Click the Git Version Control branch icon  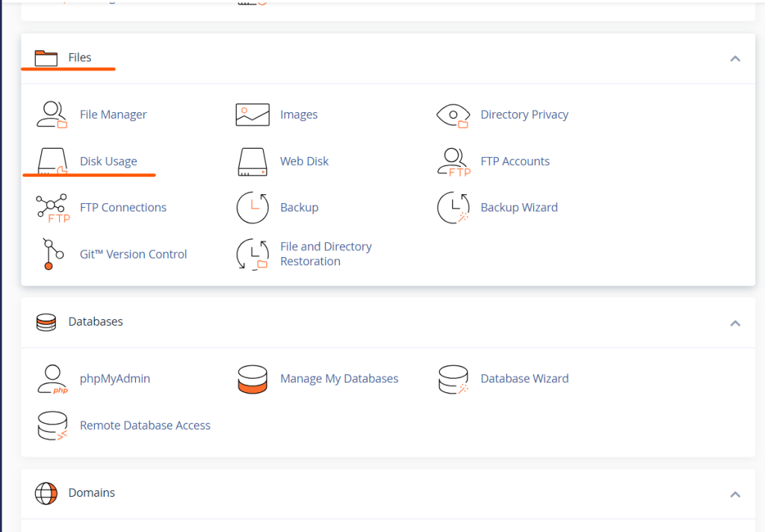tap(53, 254)
